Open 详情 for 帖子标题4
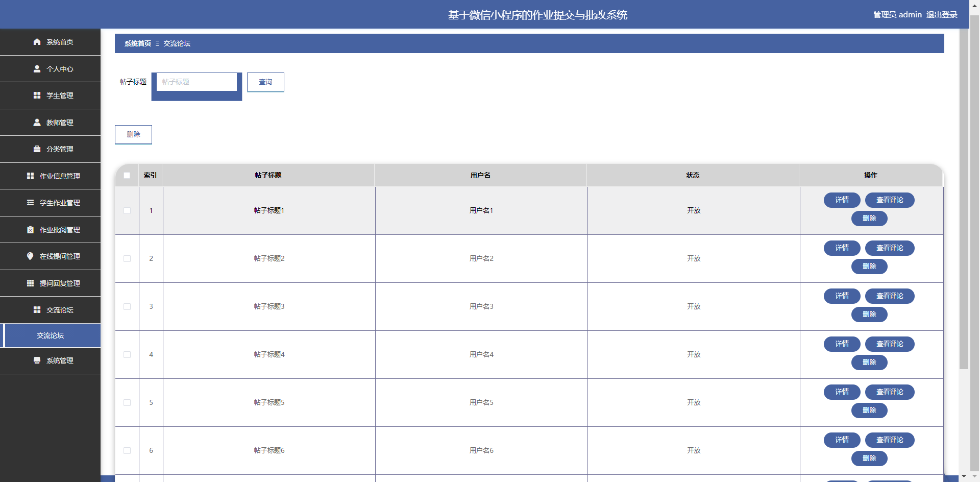Image resolution: width=980 pixels, height=482 pixels. [842, 344]
